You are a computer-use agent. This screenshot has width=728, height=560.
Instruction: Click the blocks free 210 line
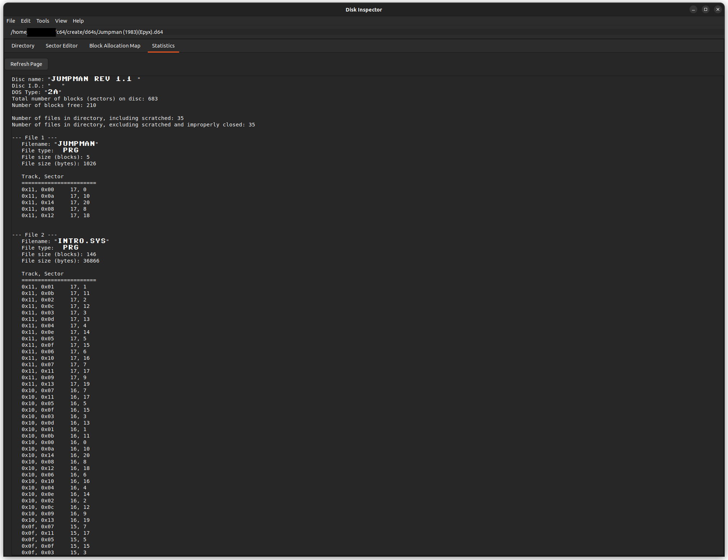tap(54, 105)
